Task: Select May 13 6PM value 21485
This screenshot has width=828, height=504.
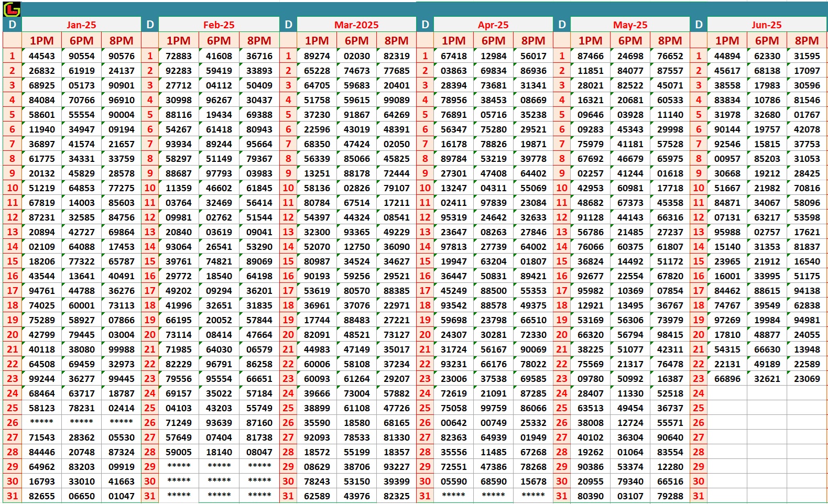Action: pyautogui.click(x=630, y=232)
